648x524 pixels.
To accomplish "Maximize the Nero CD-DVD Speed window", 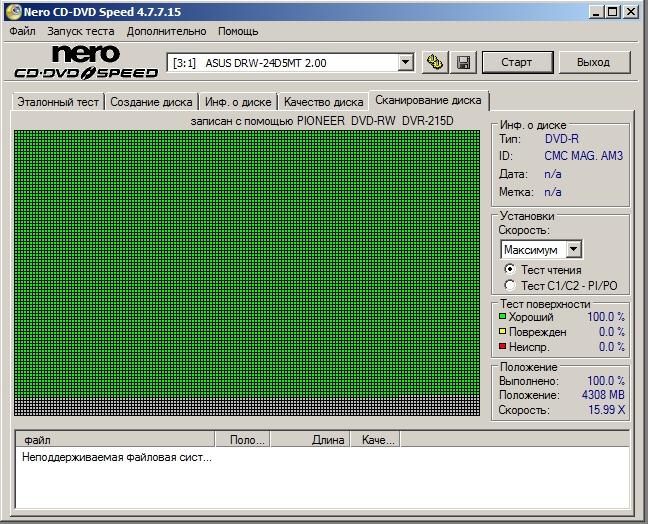I will coord(613,12).
